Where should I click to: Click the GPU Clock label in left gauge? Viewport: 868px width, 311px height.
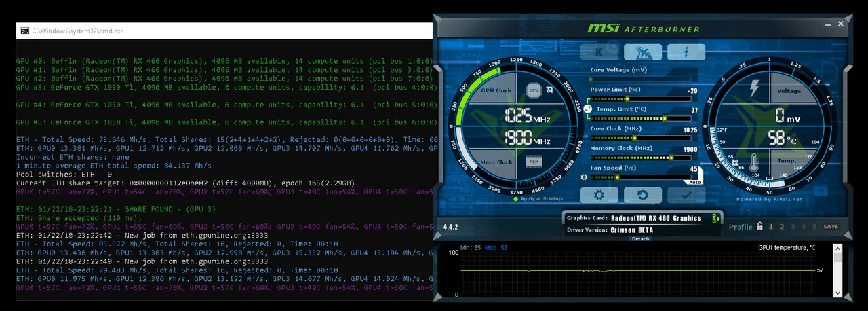point(496,90)
